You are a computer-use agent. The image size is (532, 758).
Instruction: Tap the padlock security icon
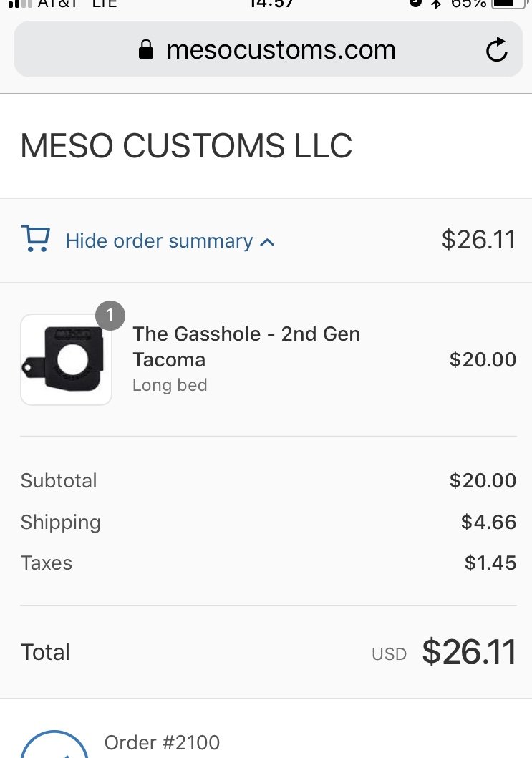[x=146, y=49]
